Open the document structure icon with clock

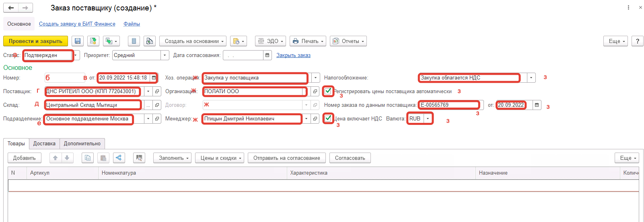150,41
